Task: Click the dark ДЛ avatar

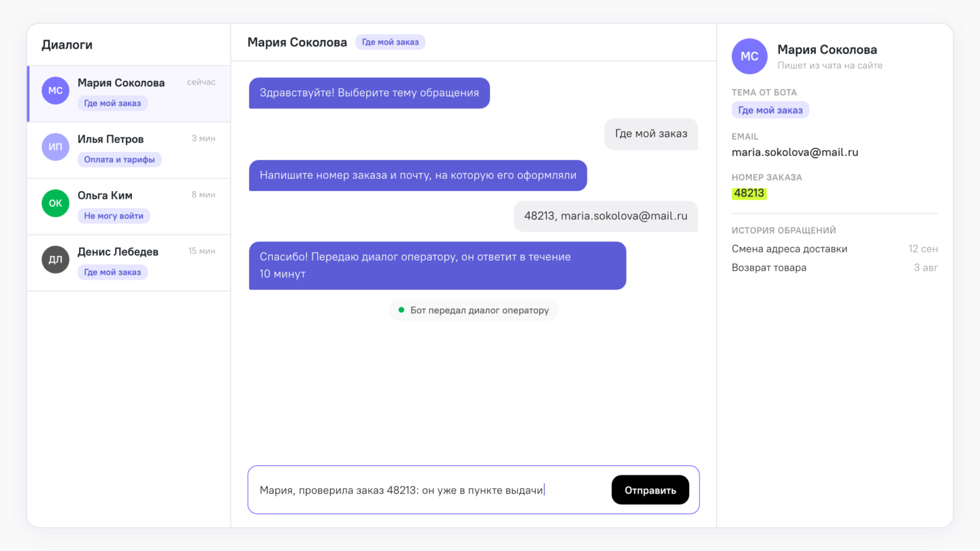Action: pyautogui.click(x=55, y=260)
